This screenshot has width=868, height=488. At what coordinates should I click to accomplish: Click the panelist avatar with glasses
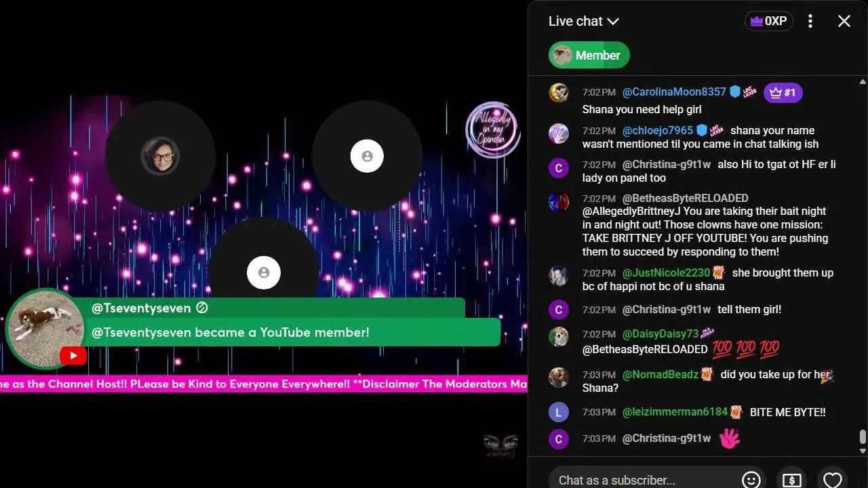160,156
